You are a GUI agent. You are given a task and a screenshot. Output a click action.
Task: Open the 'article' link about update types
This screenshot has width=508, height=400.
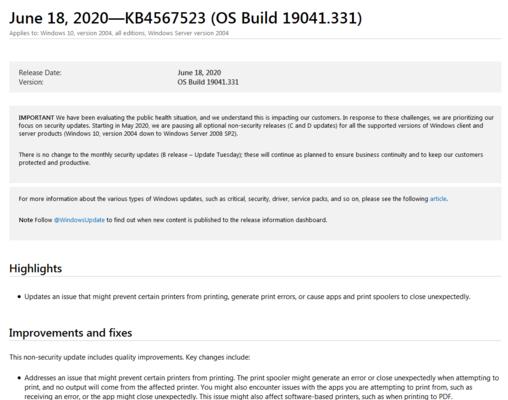pos(438,199)
